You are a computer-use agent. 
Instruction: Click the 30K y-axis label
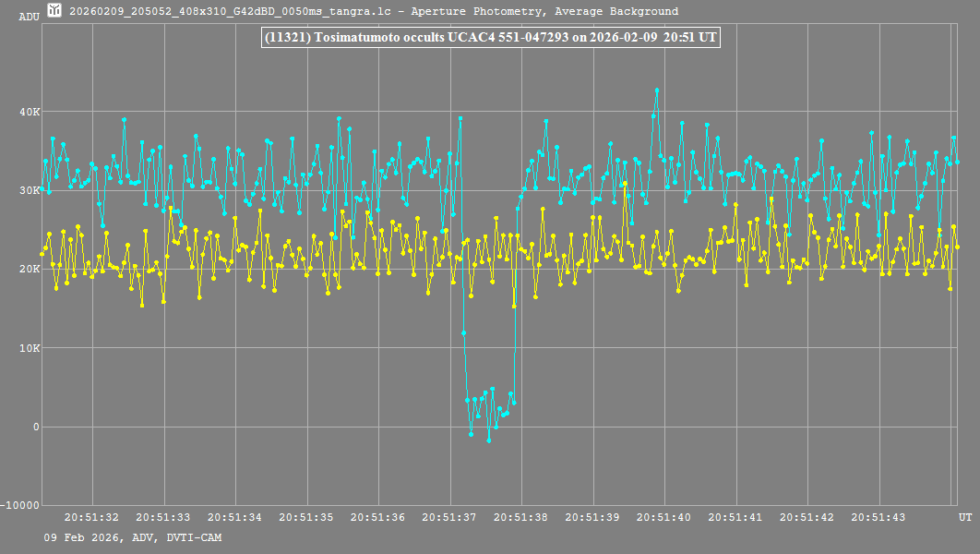click(x=30, y=190)
